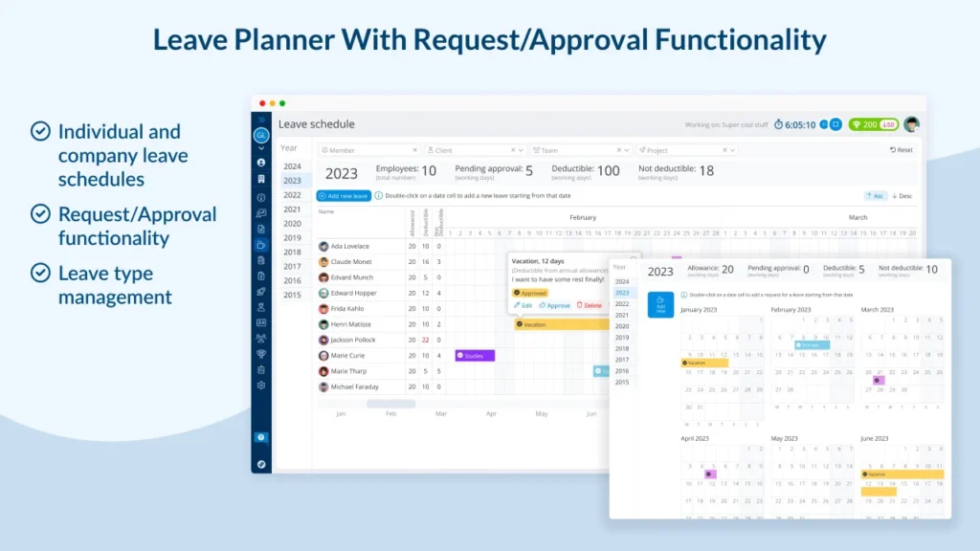
Task: Select year 2024 in the year list
Action: [292, 166]
